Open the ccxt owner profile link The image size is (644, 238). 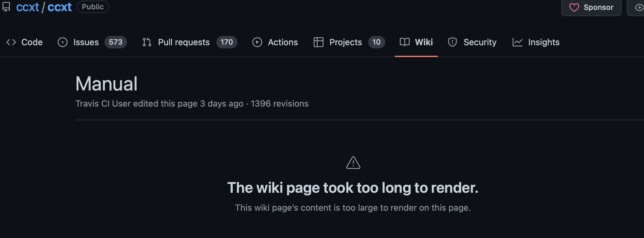(28, 7)
